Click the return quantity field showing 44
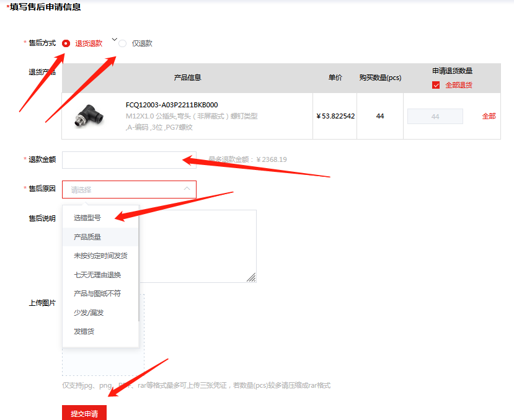This screenshot has height=420, width=514. point(435,117)
